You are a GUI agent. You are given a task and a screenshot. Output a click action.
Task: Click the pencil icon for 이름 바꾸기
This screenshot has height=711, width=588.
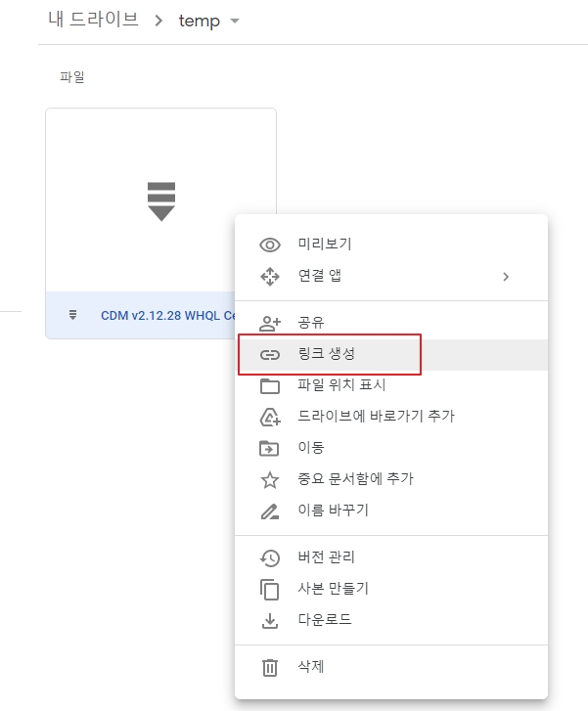click(270, 511)
